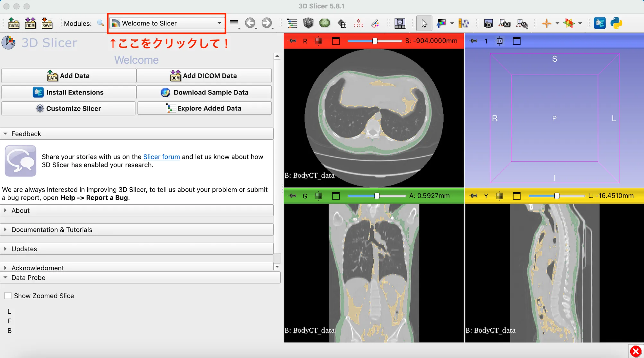Click the screenshot capture camera icon
Image resolution: width=644 pixels, height=358 pixels.
488,23
